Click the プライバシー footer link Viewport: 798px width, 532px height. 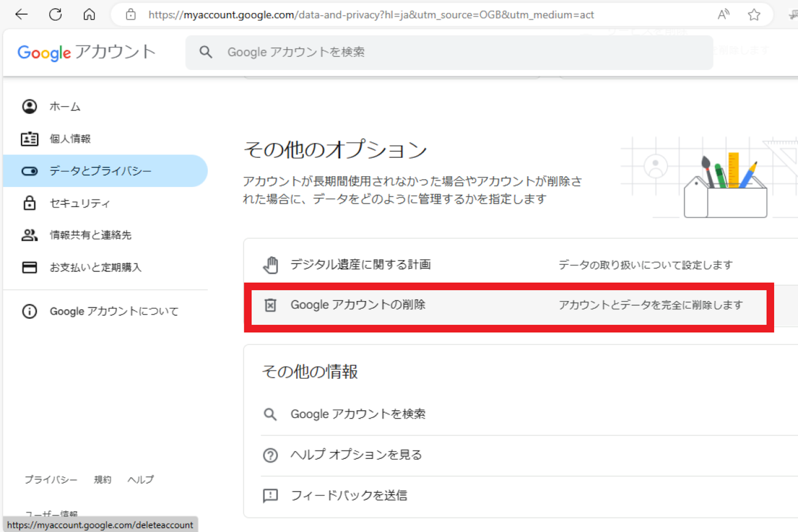click(x=51, y=480)
